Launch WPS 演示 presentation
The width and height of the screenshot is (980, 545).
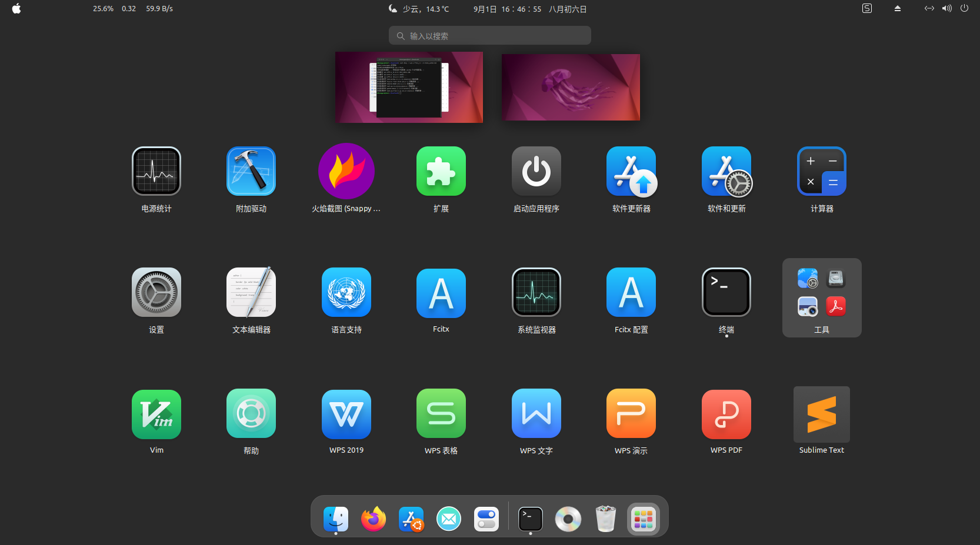point(631,413)
